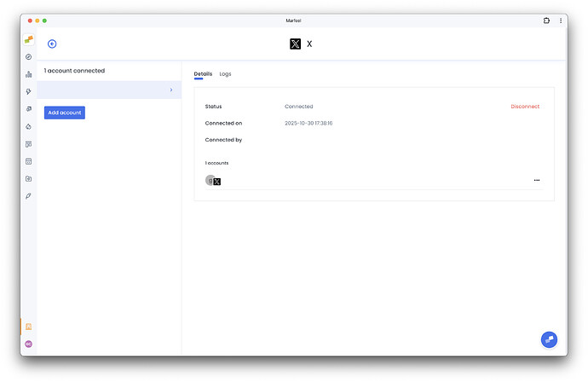
Task: Select the Details tab
Action: coord(203,74)
